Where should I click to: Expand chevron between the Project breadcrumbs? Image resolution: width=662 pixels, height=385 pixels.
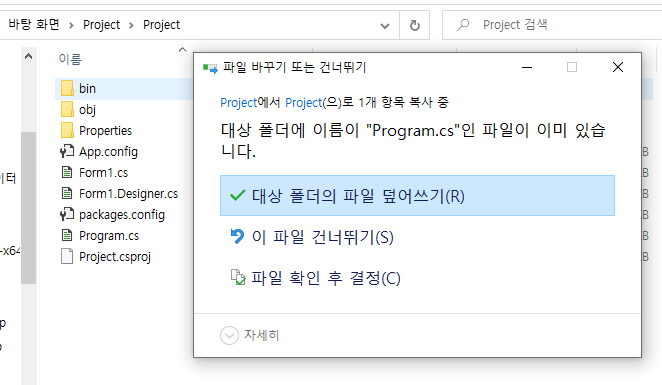click(131, 26)
